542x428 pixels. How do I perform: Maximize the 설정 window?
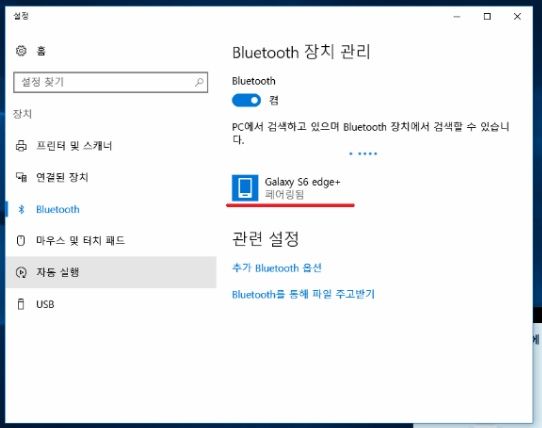tap(487, 17)
